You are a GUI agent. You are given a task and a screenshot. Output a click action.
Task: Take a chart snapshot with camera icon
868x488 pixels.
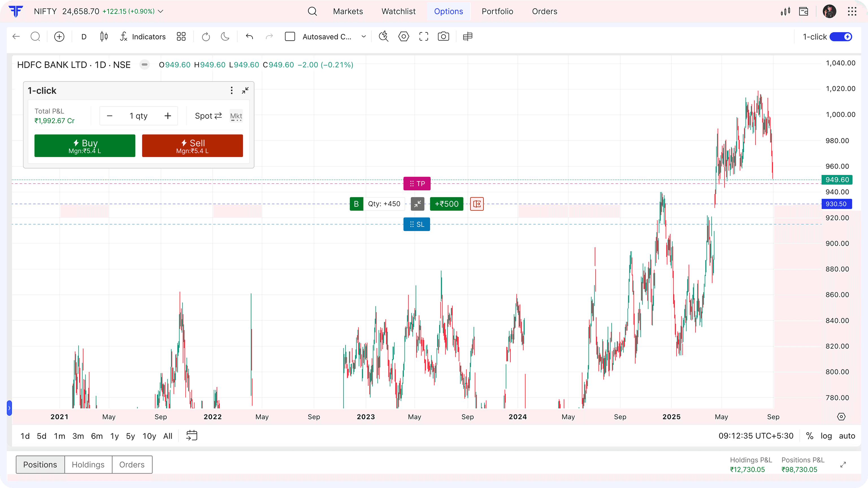(443, 36)
